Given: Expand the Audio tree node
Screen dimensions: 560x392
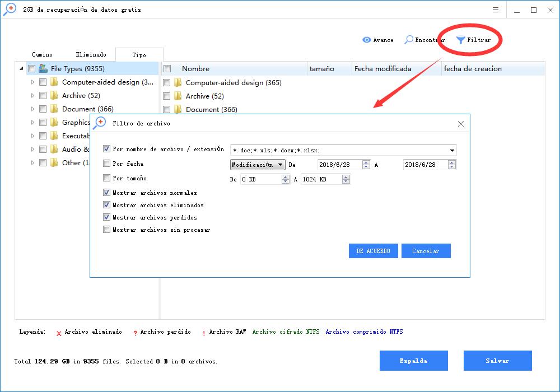Looking at the screenshot, I should point(33,149).
